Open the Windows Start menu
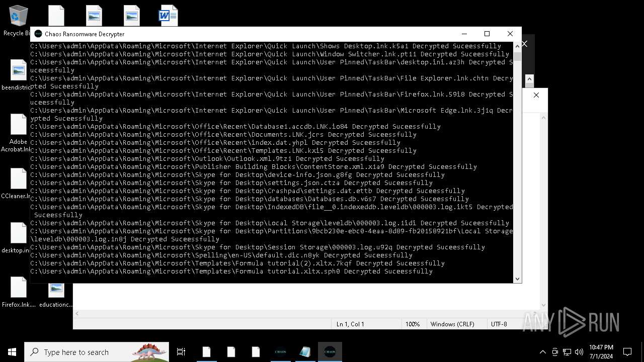 (12, 352)
